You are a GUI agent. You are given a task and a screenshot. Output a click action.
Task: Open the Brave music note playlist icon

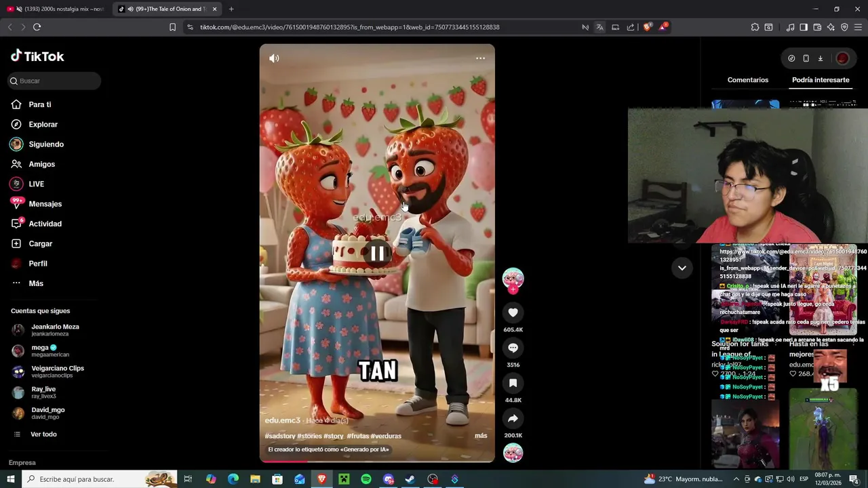click(x=790, y=27)
